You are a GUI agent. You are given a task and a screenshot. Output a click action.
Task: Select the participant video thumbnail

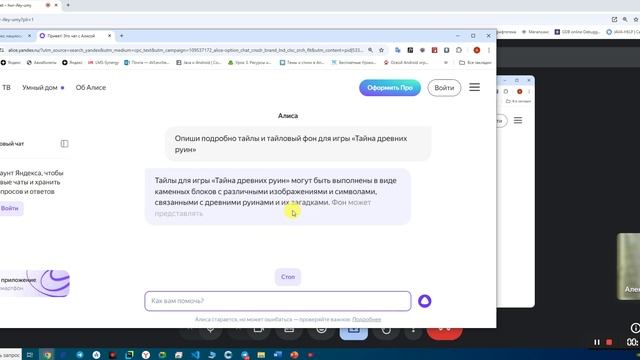point(629,266)
